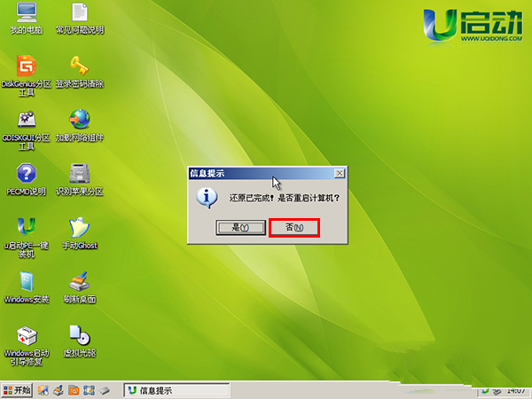Open 手动Ghost desktop icon

pyautogui.click(x=80, y=226)
